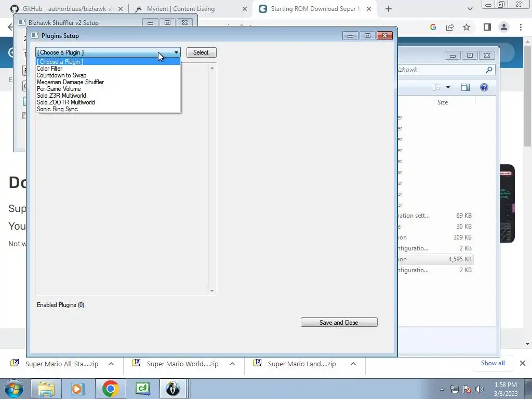532x399 pixels.
Task: Click up arrow of plugin description scrollbar
Action: click(x=212, y=68)
